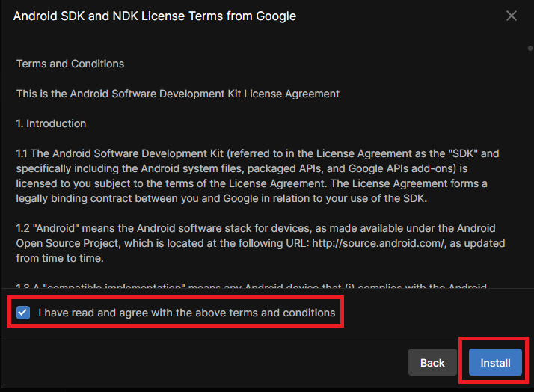This screenshot has height=392, width=534.
Task: Click the Install button
Action: (495, 362)
